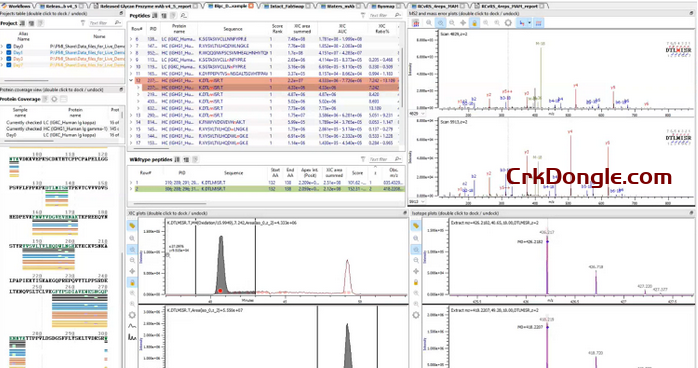
Task: Sort by the Sequence column in Peptides table
Action: [x=233, y=29]
